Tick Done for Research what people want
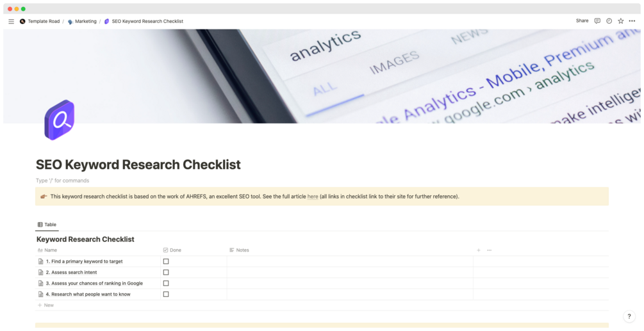The image size is (644, 331). tap(166, 295)
